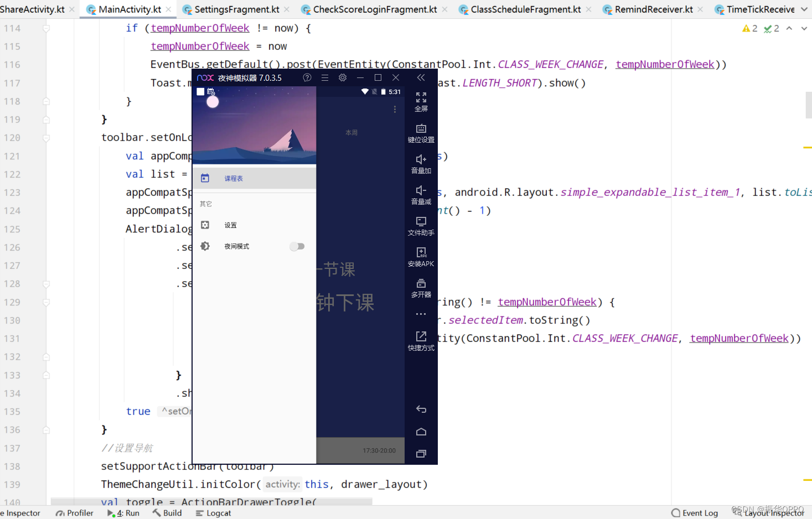The width and height of the screenshot is (812, 519).
Task: Click the green typo indicator showing 2
Action: point(772,28)
